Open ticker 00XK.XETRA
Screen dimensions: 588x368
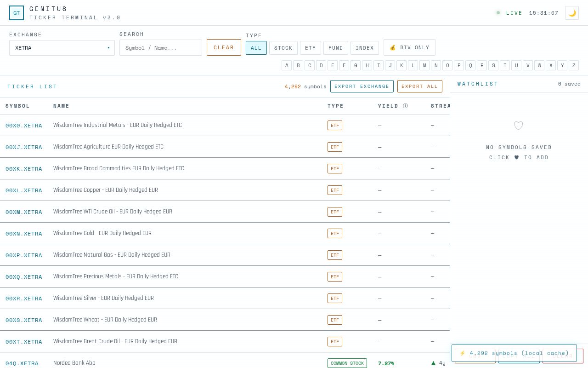pyautogui.click(x=24, y=169)
